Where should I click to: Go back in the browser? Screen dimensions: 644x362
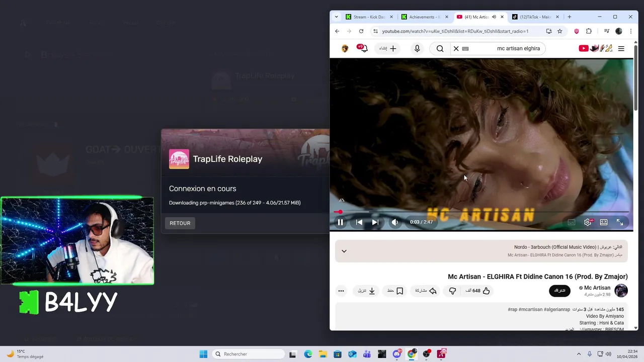(x=337, y=31)
